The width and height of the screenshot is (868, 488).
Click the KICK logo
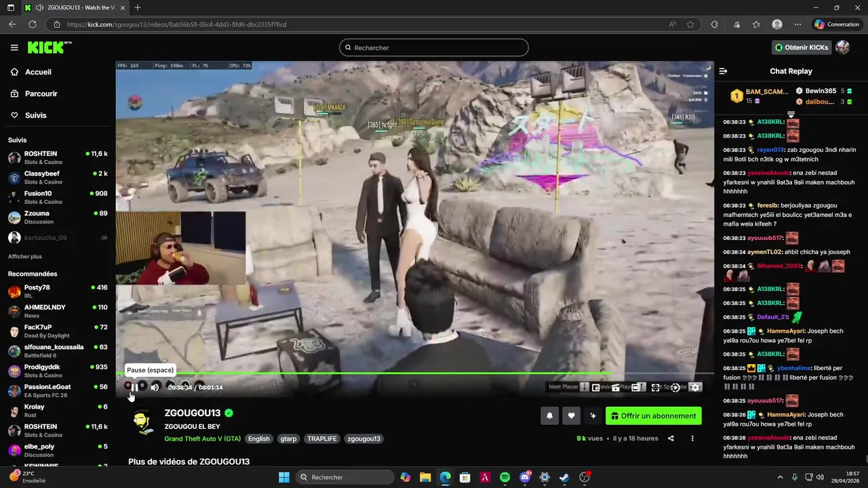pos(49,47)
